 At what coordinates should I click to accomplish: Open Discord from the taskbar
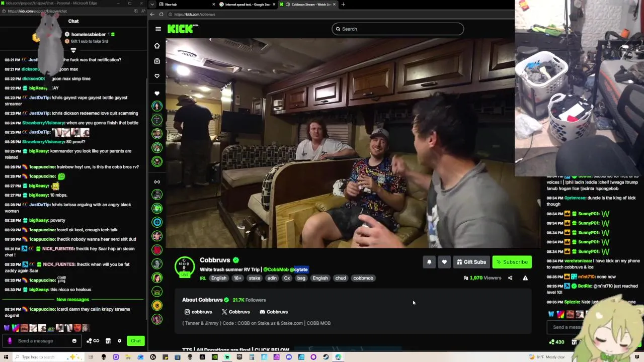coord(289,357)
